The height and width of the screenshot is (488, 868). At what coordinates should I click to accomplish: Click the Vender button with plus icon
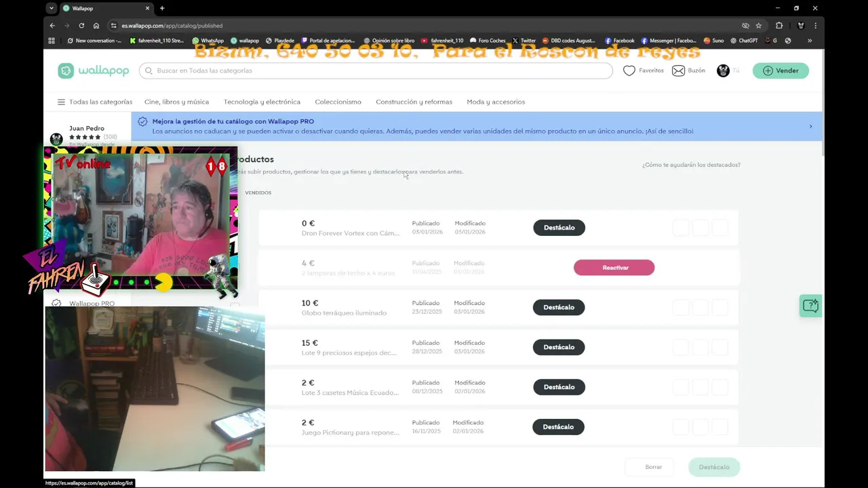(x=781, y=70)
